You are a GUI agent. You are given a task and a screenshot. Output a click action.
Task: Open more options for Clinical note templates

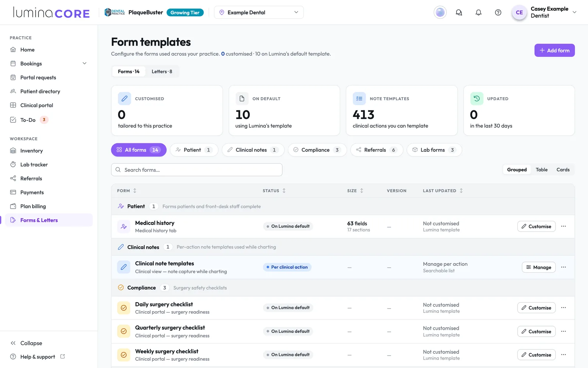pyautogui.click(x=563, y=267)
